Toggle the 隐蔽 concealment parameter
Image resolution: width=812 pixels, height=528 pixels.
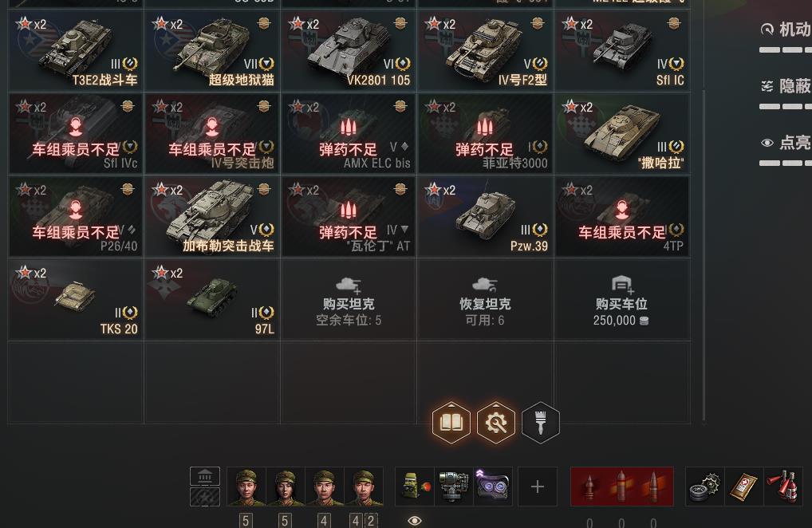click(785, 86)
